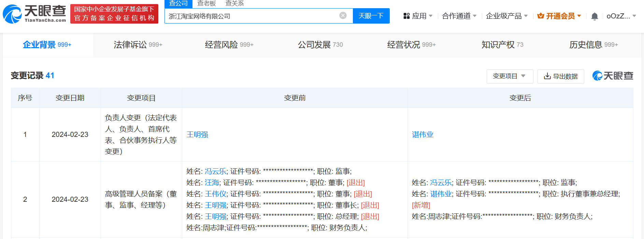Open 冯云乐 link in row 2 变更前
The width and height of the screenshot is (644, 239).
215,171
